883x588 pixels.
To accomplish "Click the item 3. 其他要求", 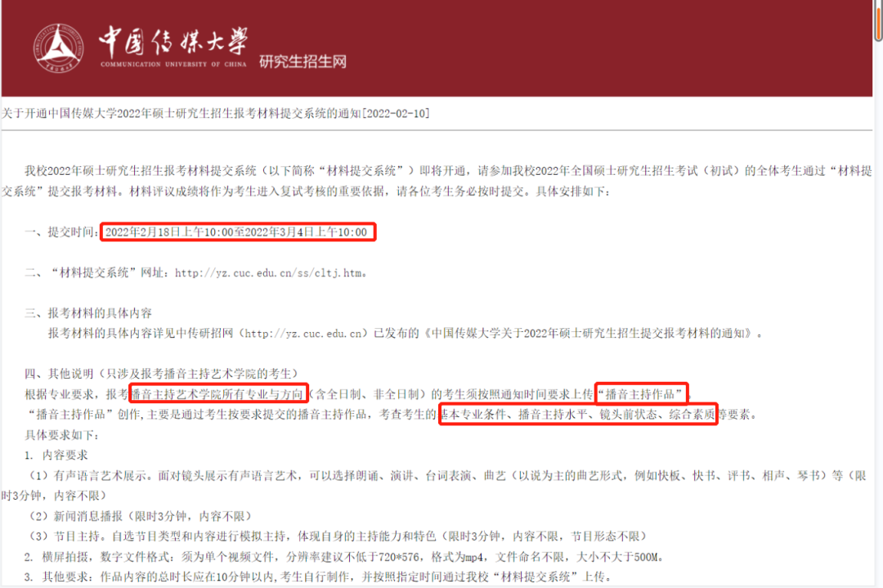I will tap(56, 577).
